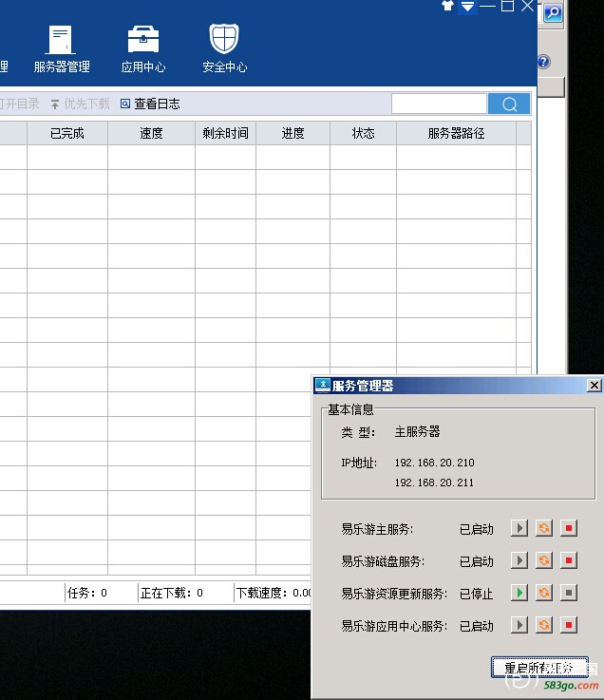Click the 主服务器 type value

click(418, 432)
